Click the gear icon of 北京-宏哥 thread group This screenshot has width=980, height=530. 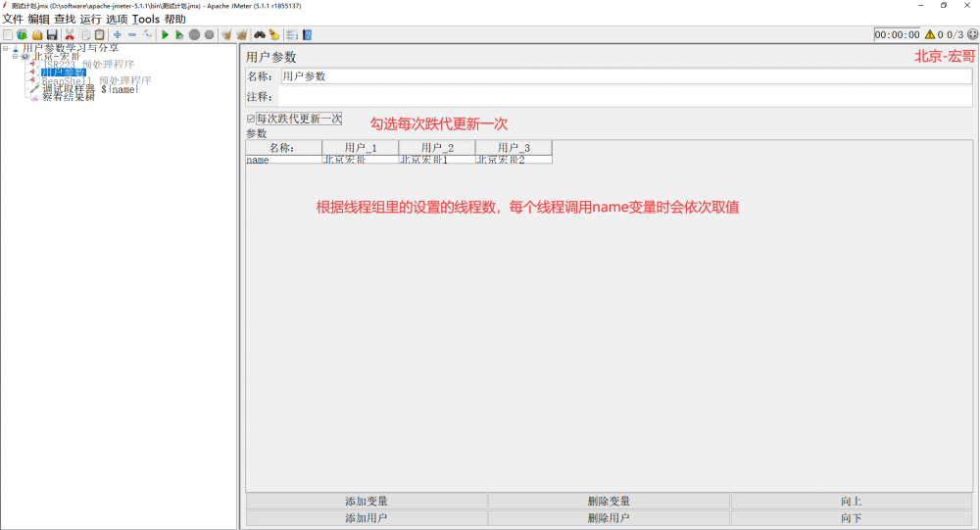tap(25, 56)
